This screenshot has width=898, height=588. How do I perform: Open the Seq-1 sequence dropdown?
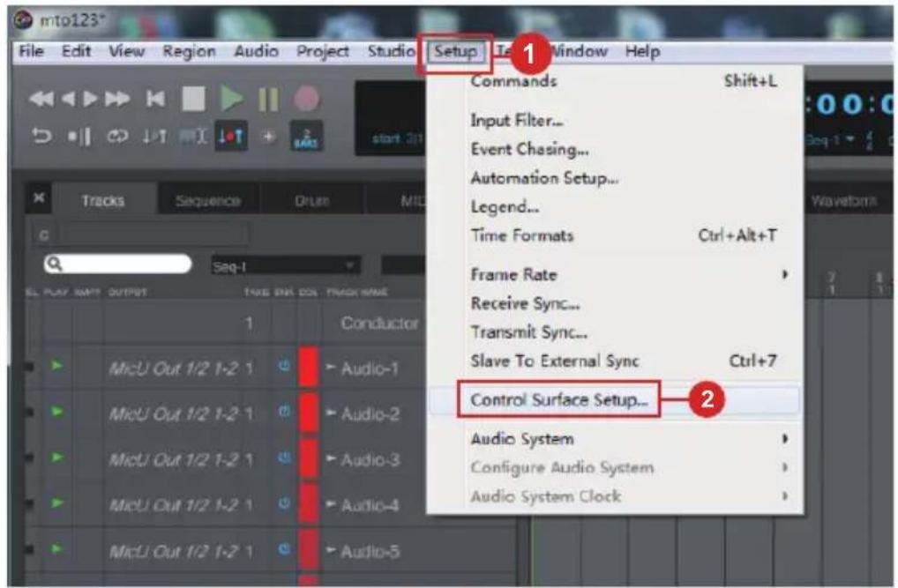click(286, 266)
